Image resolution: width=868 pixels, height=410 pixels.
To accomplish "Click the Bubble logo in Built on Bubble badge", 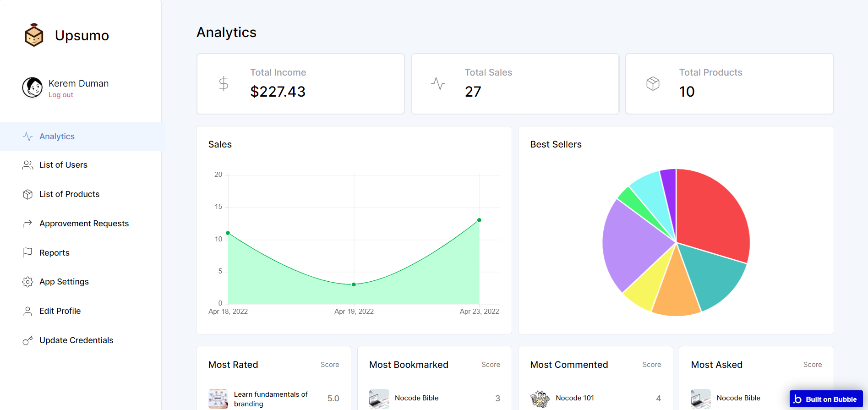I will tap(797, 399).
